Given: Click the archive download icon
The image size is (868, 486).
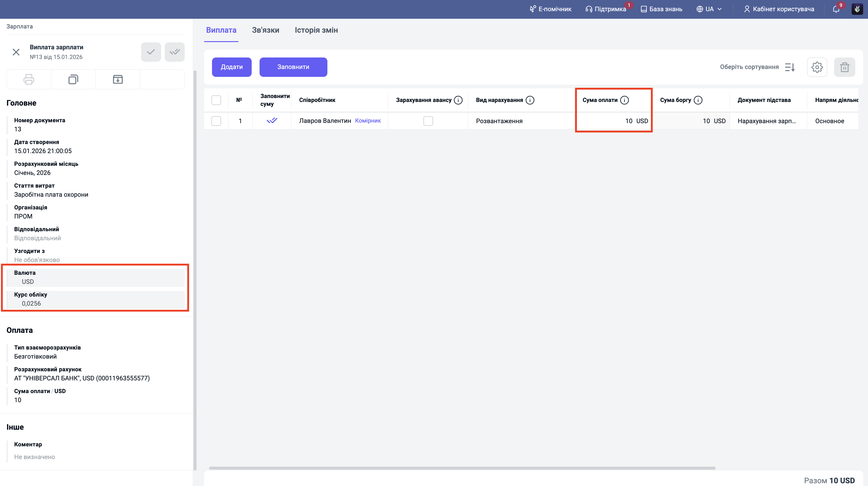Looking at the screenshot, I should click(118, 80).
